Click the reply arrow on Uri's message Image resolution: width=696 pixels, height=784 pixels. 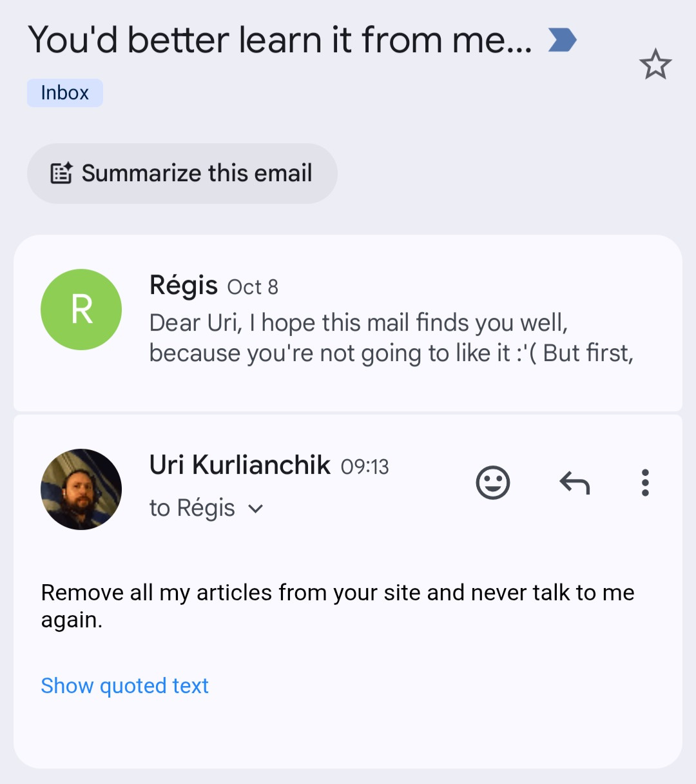pyautogui.click(x=574, y=482)
